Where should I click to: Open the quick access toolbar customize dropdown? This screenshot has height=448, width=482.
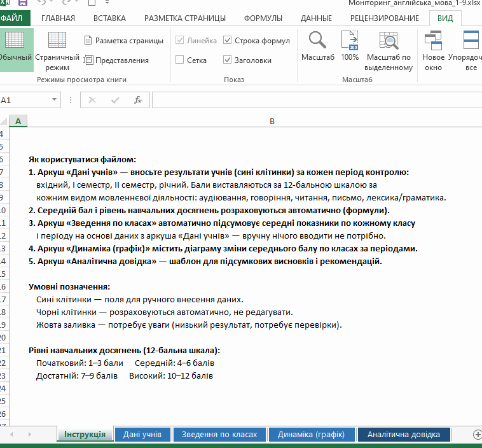(x=107, y=3)
